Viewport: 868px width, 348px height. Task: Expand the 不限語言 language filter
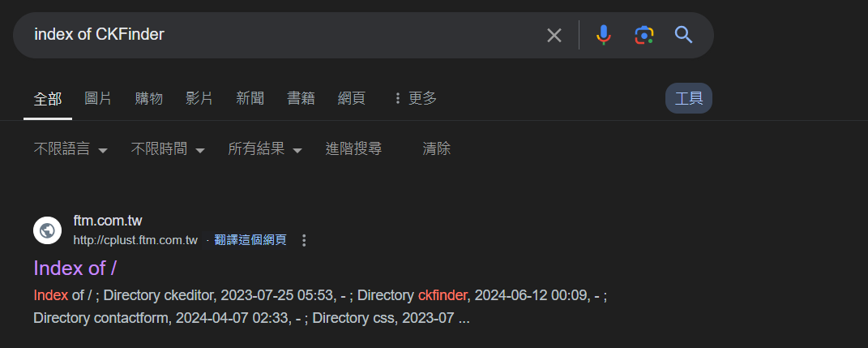pyautogui.click(x=71, y=148)
